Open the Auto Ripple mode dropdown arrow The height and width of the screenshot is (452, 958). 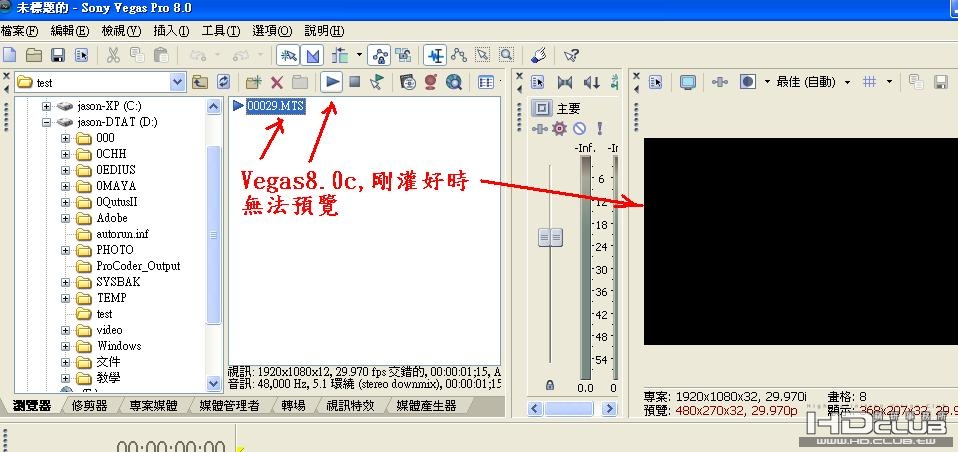[x=359, y=55]
